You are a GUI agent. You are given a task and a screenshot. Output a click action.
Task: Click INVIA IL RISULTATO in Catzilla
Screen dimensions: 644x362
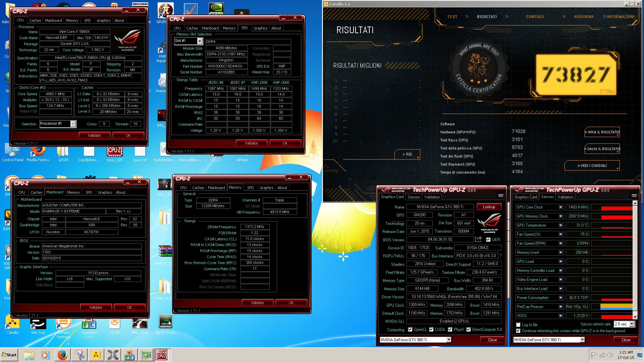tap(602, 132)
